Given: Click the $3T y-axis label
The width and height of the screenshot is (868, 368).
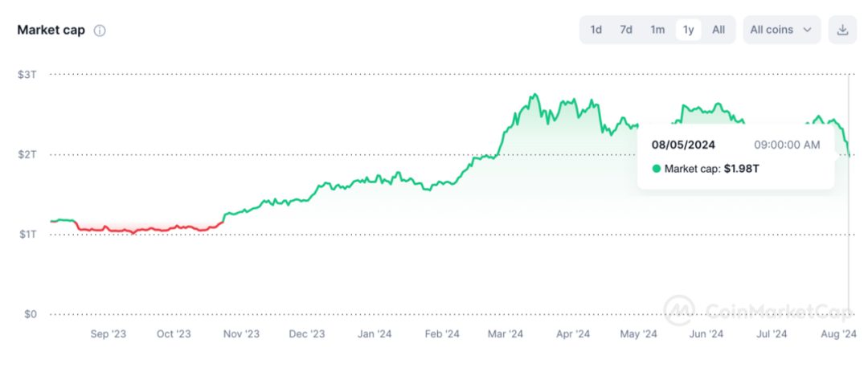Looking at the screenshot, I should [27, 74].
